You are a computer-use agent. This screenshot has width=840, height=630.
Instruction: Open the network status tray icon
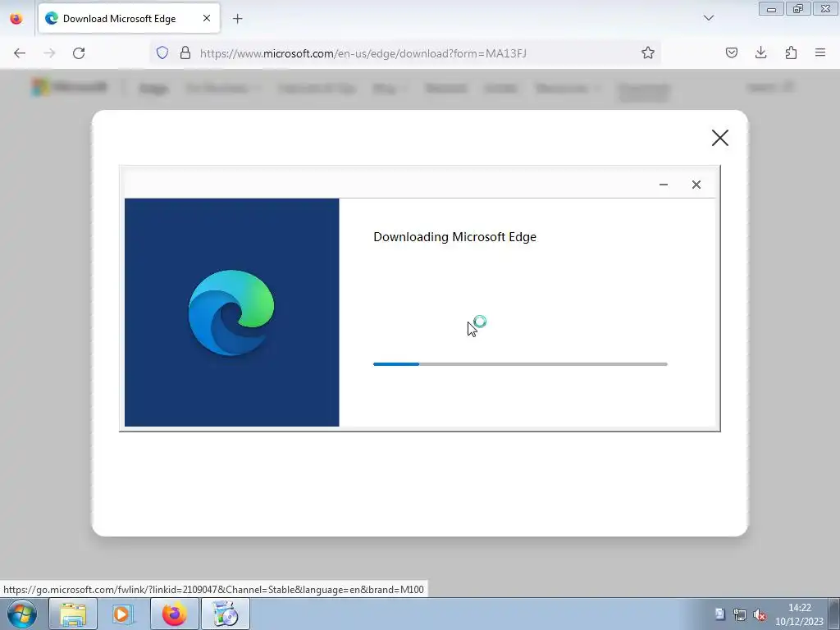click(740, 614)
